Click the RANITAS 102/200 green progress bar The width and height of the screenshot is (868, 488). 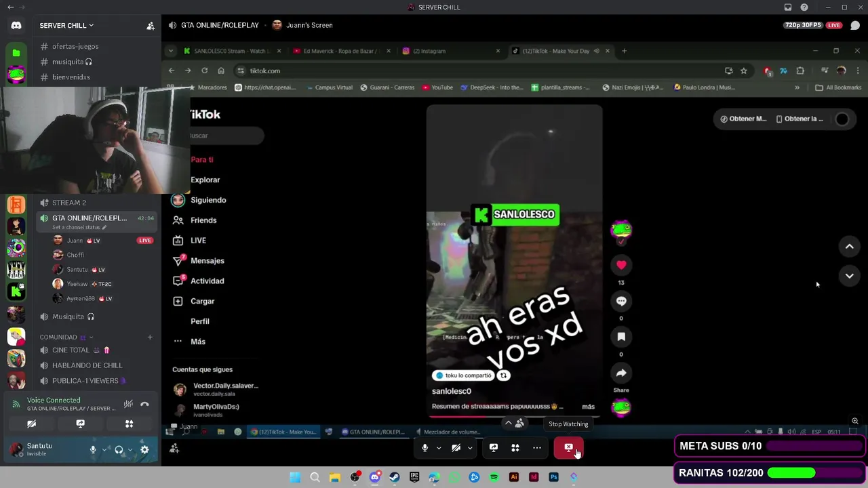pos(815,473)
